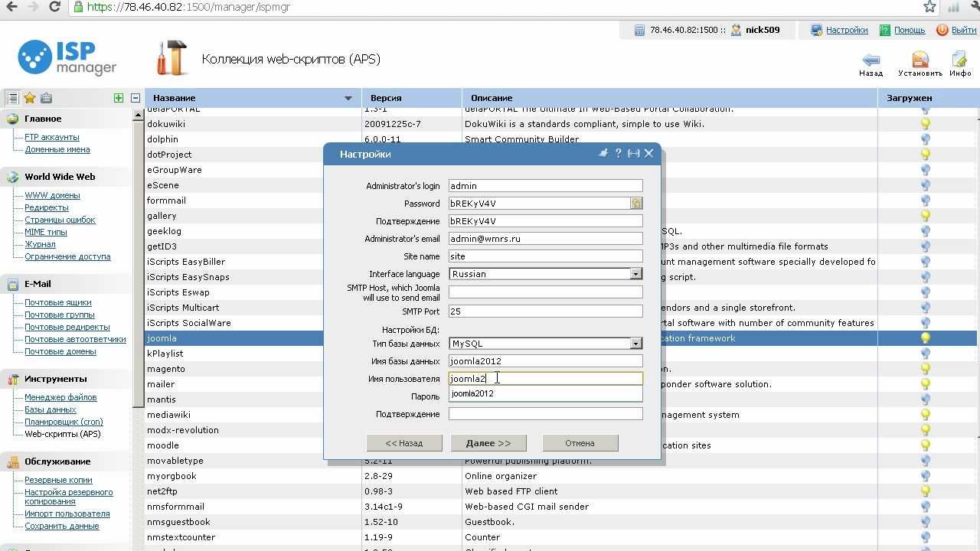Image resolution: width=980 pixels, height=551 pixels.
Task: Open Помощь in the top bar
Action: pyautogui.click(x=910, y=30)
